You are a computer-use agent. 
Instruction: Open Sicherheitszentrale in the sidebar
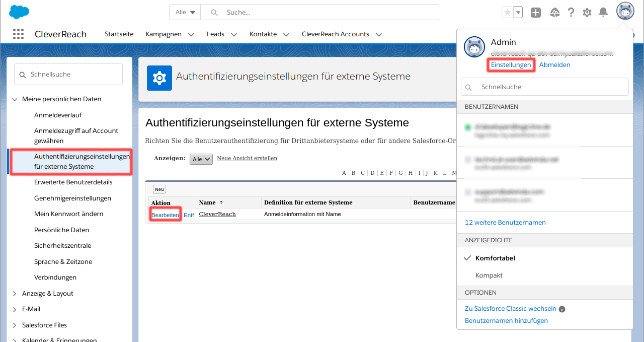point(63,246)
